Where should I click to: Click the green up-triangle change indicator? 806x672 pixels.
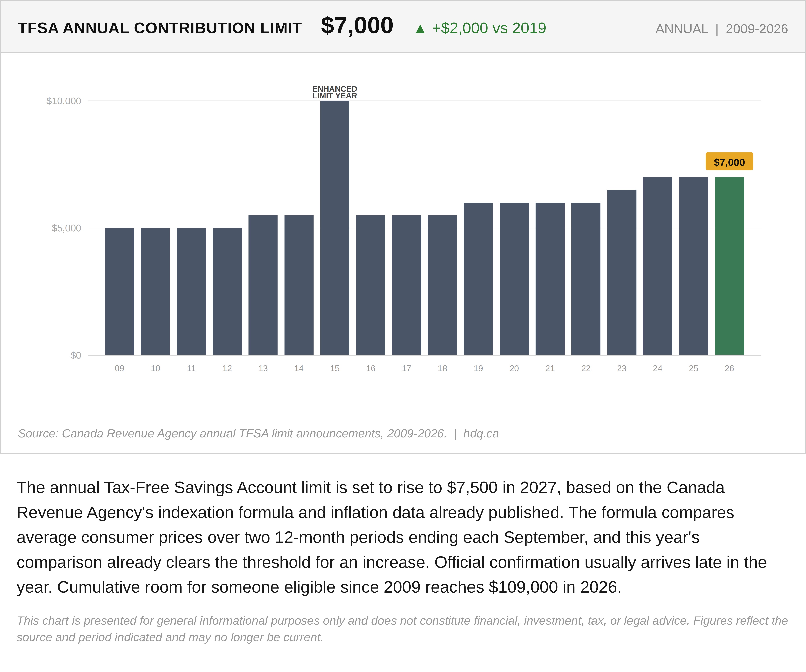(420, 29)
